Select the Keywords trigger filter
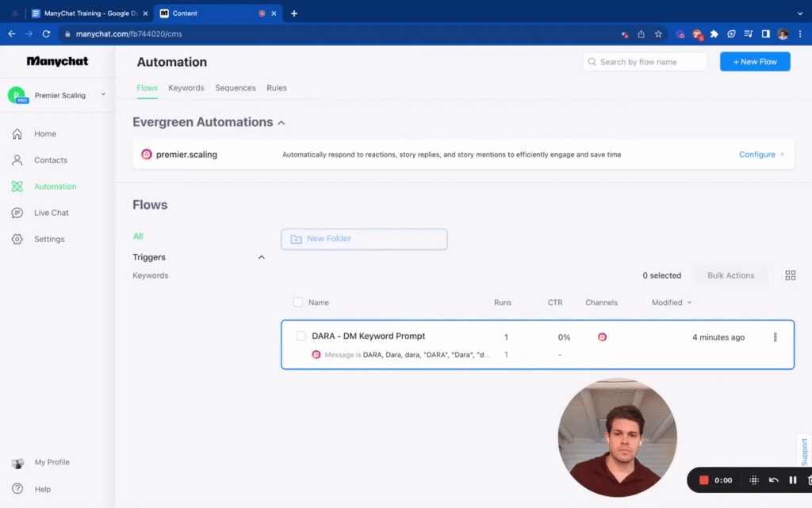This screenshot has width=812, height=508. pyautogui.click(x=150, y=275)
